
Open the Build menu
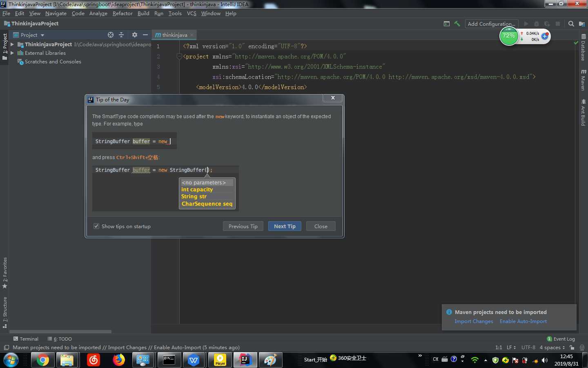tap(143, 13)
